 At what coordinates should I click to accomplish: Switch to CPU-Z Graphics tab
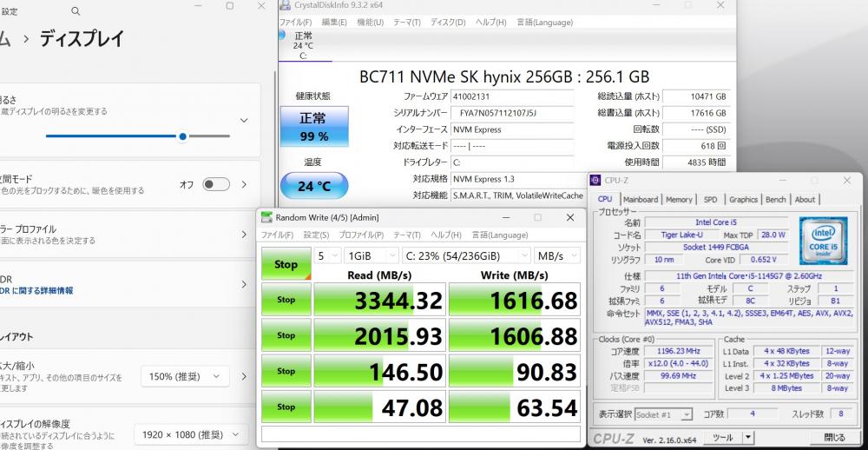[x=743, y=200]
